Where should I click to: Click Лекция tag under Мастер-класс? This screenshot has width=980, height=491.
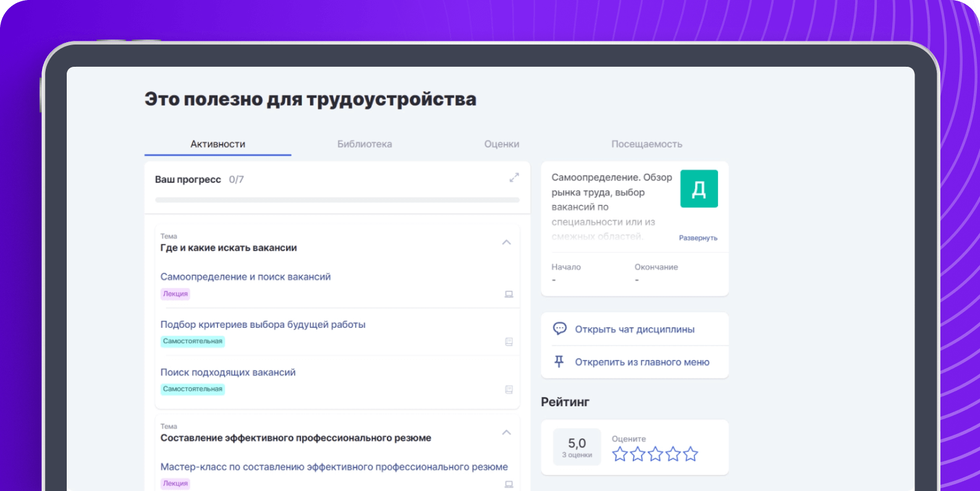175,484
